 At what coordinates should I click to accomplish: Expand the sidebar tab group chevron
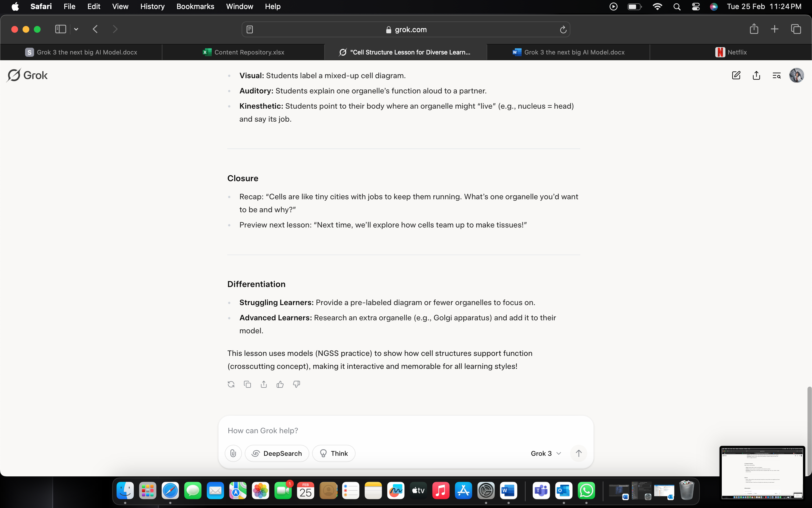point(76,29)
